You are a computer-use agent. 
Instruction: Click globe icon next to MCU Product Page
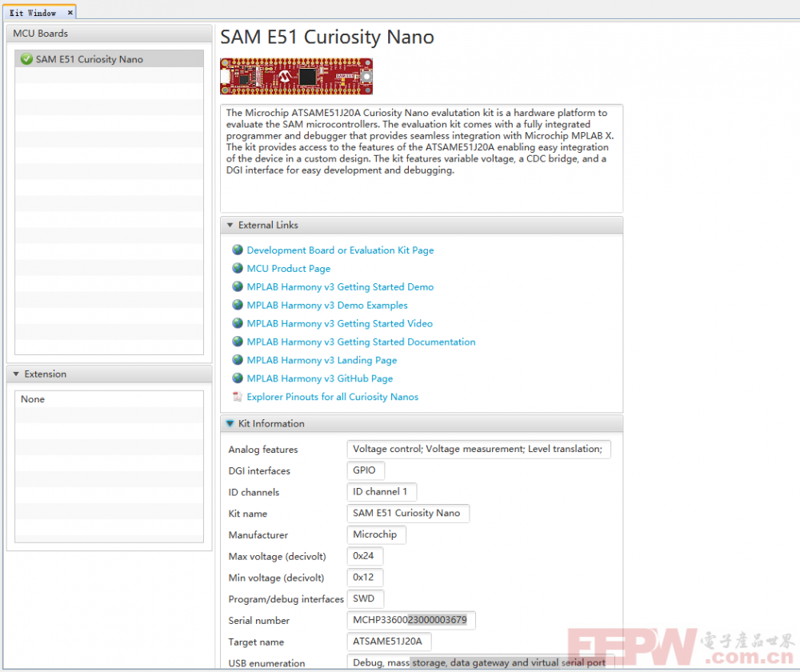coord(238,268)
